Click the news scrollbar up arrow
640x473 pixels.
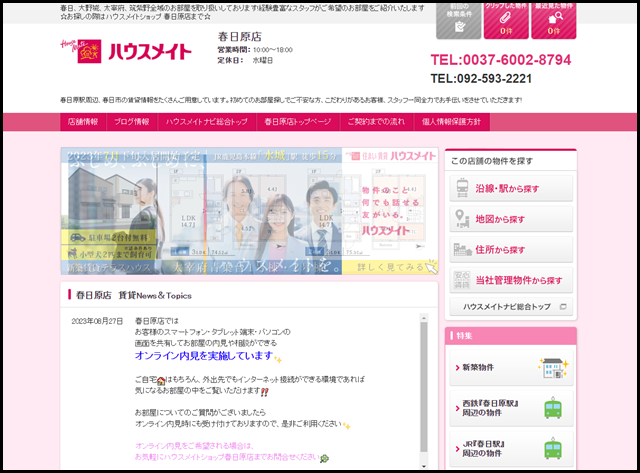tap(424, 318)
